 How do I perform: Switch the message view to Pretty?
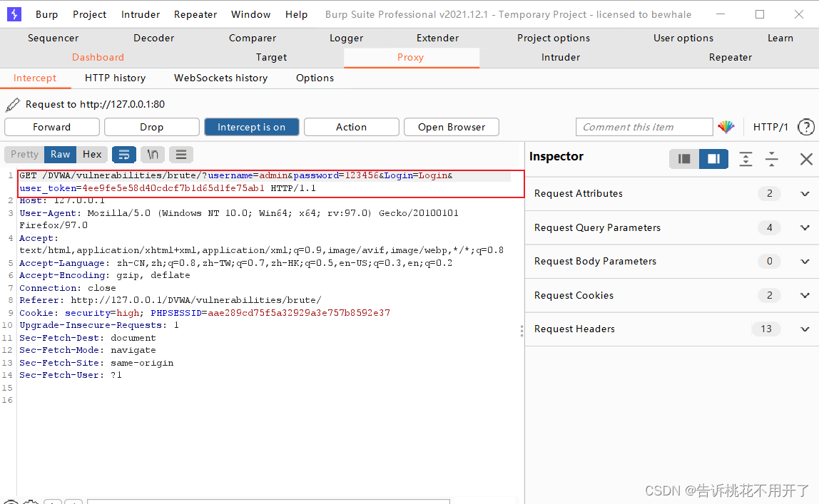point(24,155)
